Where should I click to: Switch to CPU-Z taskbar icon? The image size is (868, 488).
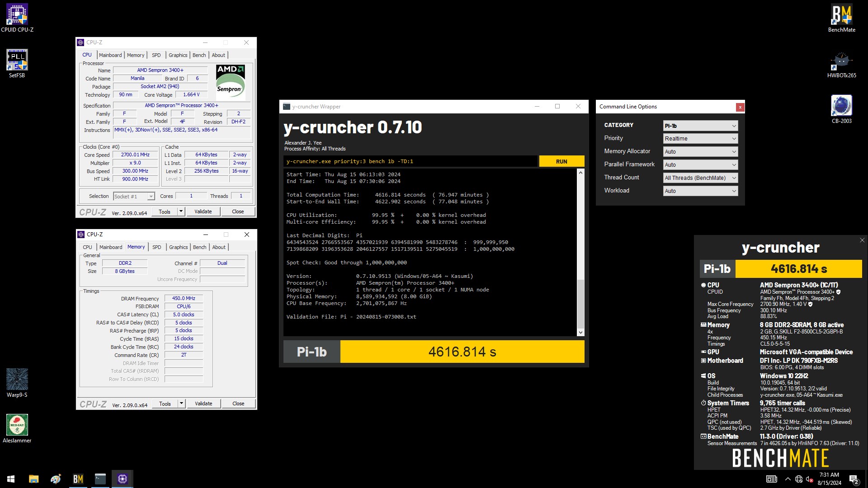122,479
